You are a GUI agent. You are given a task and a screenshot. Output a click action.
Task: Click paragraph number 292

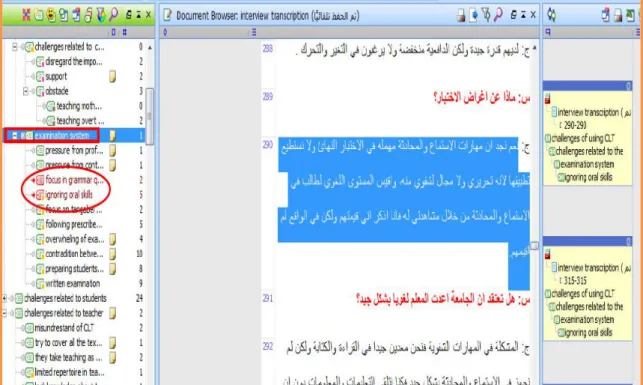tap(268, 346)
